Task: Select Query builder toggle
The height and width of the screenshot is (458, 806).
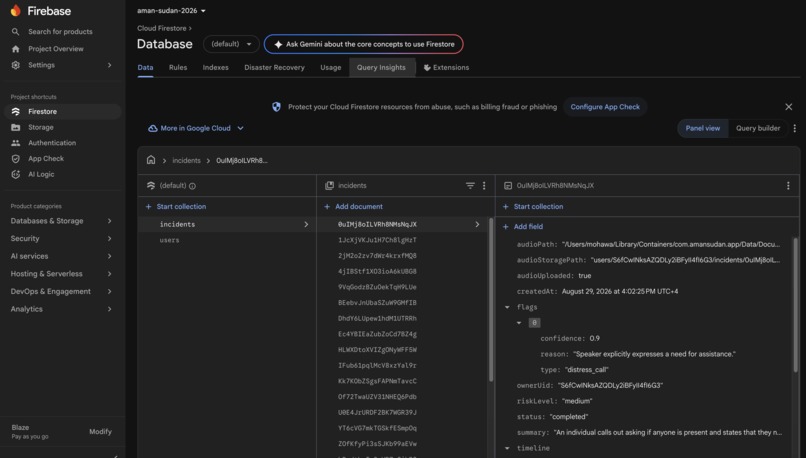Action: pyautogui.click(x=758, y=129)
